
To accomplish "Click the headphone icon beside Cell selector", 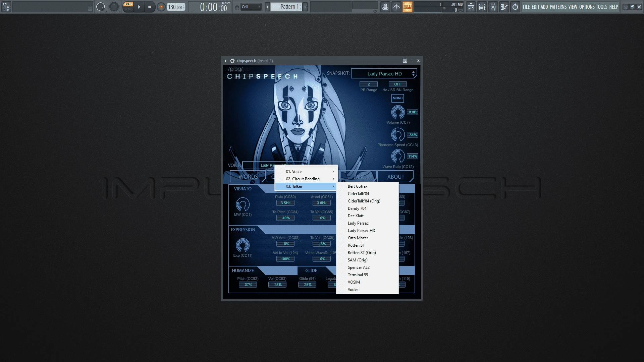I will [237, 7].
